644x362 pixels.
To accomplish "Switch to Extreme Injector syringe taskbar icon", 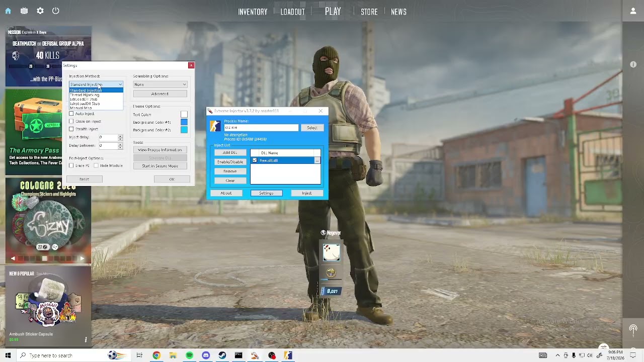I will pyautogui.click(x=255, y=355).
